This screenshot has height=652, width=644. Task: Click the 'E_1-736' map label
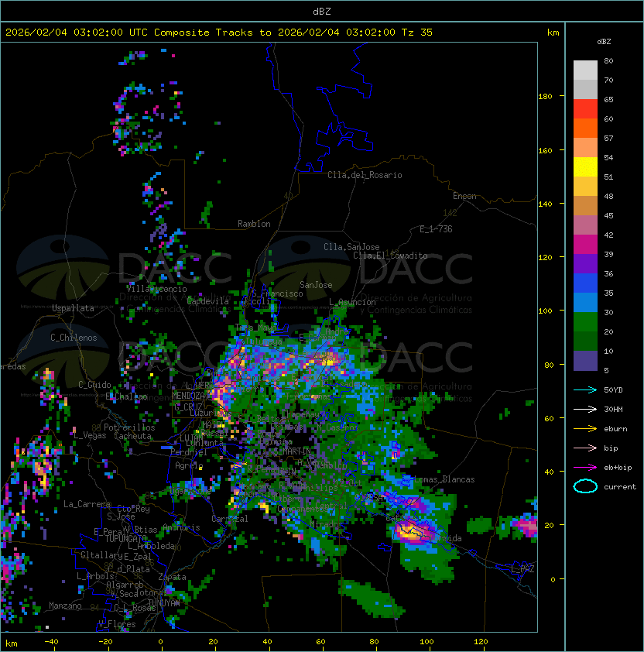[x=436, y=229]
